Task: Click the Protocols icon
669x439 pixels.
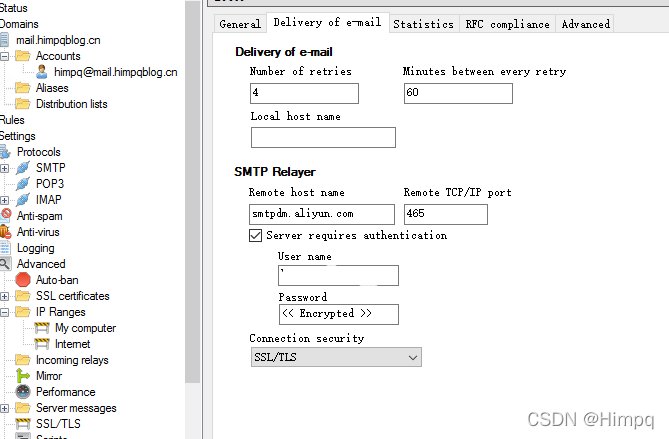Action: point(5,152)
